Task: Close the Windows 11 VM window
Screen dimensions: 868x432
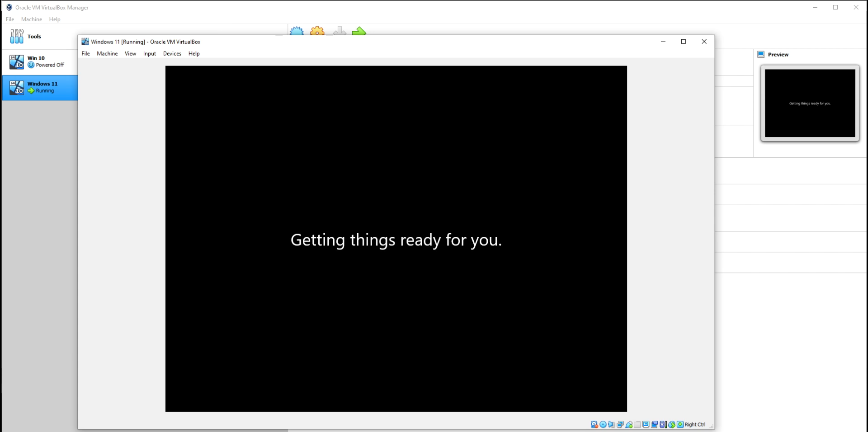Action: 704,42
